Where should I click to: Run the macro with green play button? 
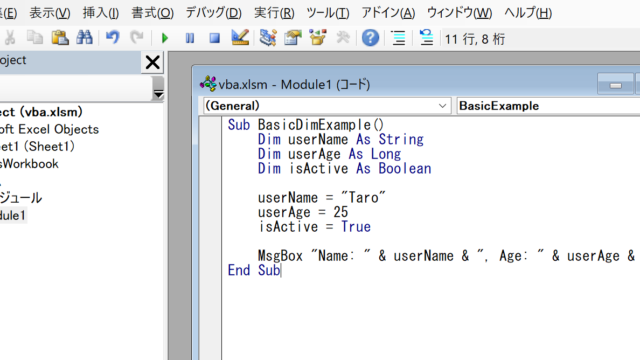click(165, 38)
